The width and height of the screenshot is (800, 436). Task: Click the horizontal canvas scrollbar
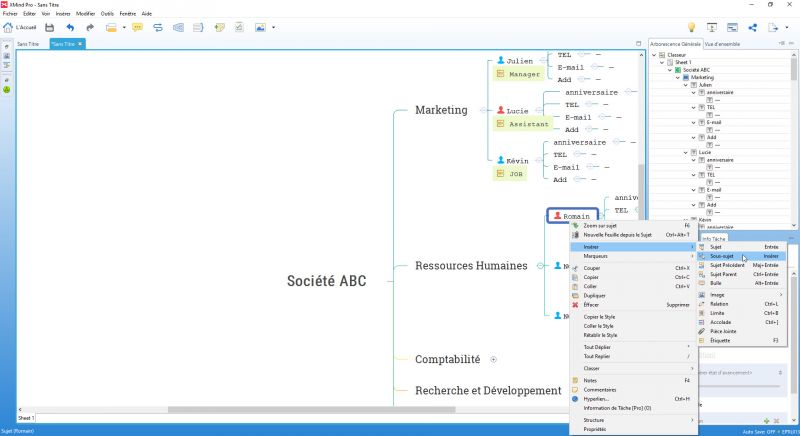311,409
